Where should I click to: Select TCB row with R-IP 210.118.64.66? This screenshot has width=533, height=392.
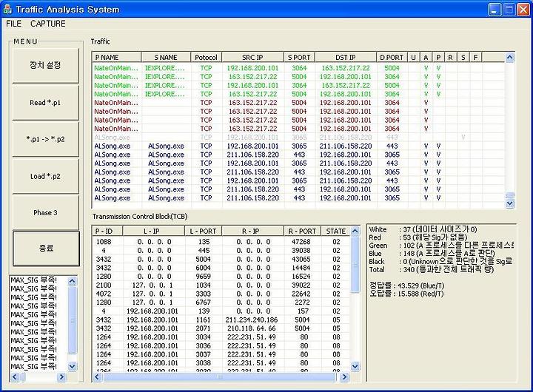221,328
